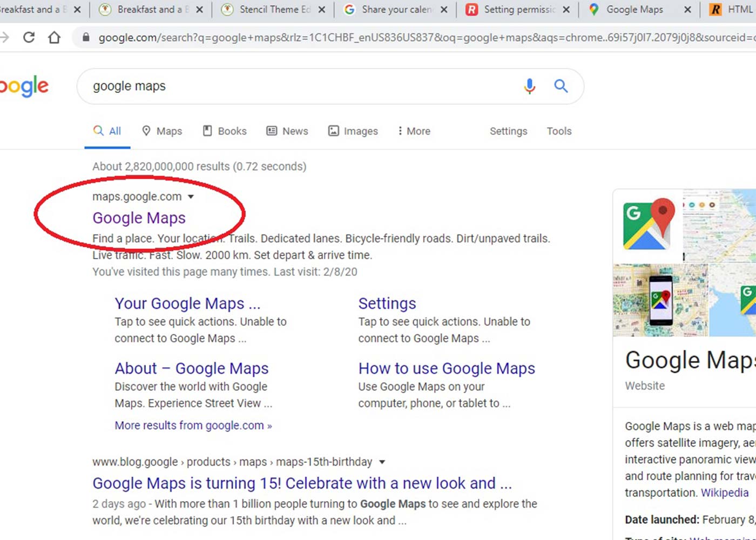
Task: Select the Images search filter
Action: tap(353, 131)
